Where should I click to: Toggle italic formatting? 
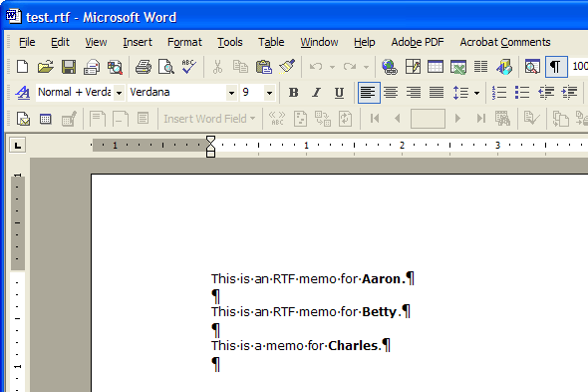click(317, 93)
